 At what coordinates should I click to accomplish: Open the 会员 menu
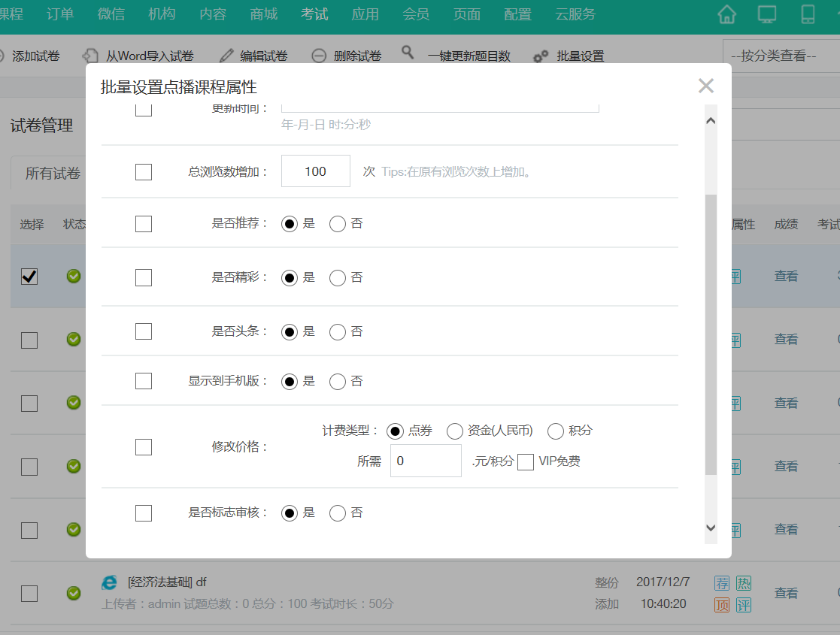417,14
